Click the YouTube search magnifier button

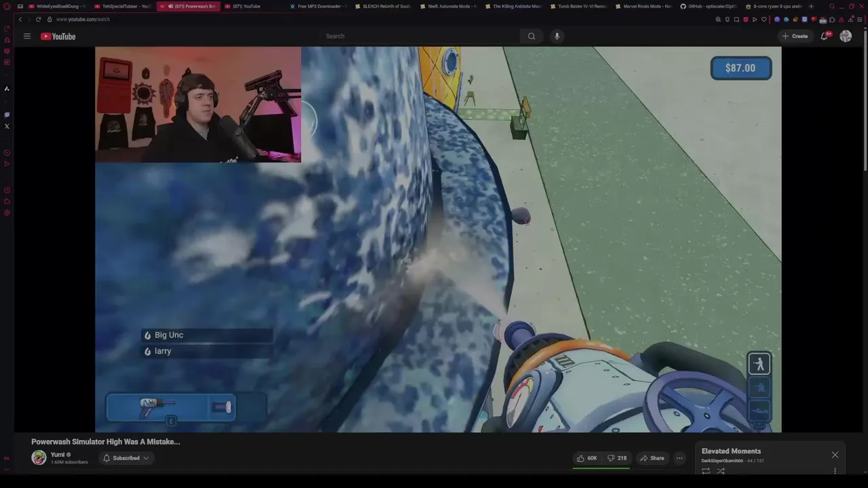coord(532,36)
